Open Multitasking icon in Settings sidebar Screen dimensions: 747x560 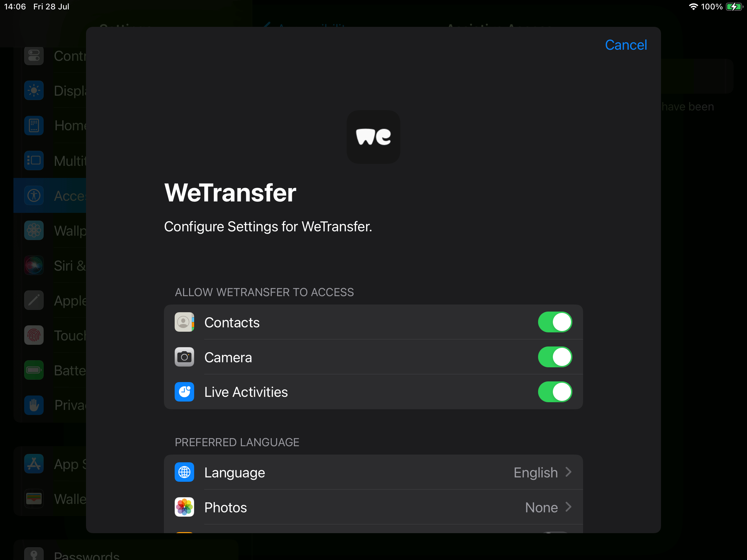[x=34, y=160]
